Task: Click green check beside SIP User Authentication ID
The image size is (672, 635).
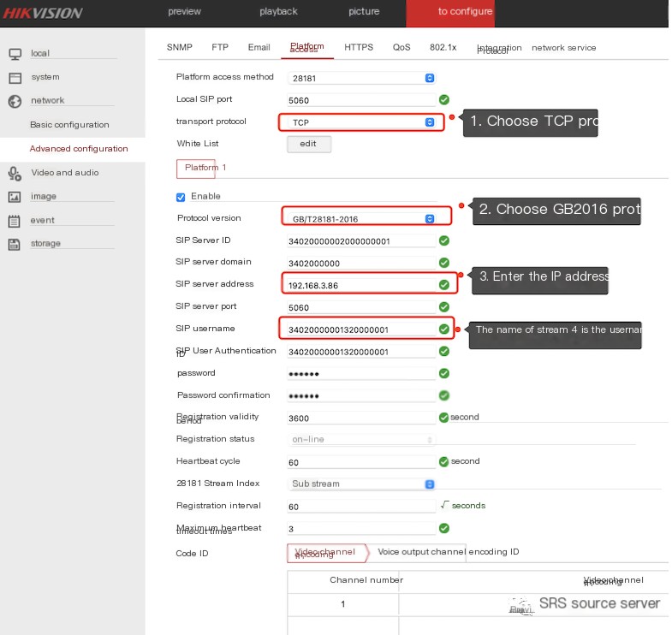Action: 444,352
